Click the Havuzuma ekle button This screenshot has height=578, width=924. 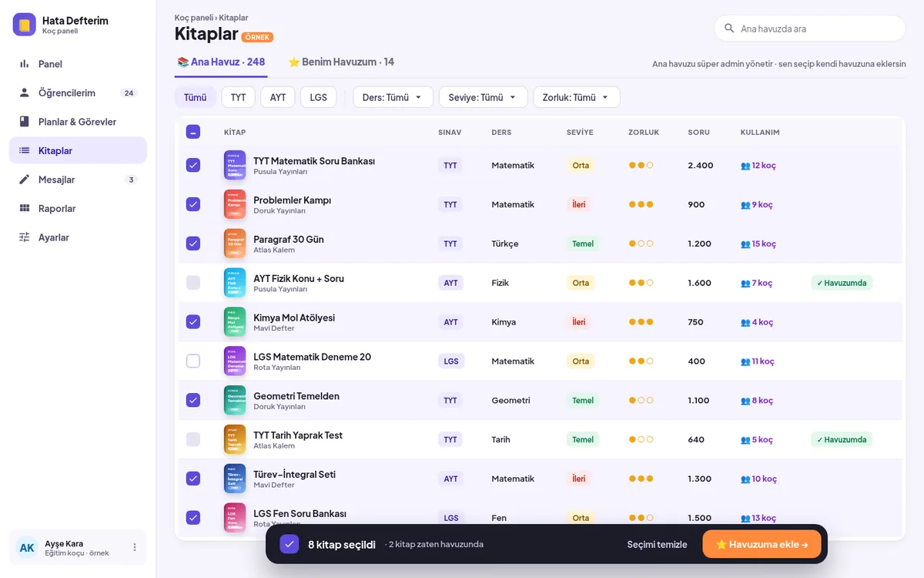762,544
